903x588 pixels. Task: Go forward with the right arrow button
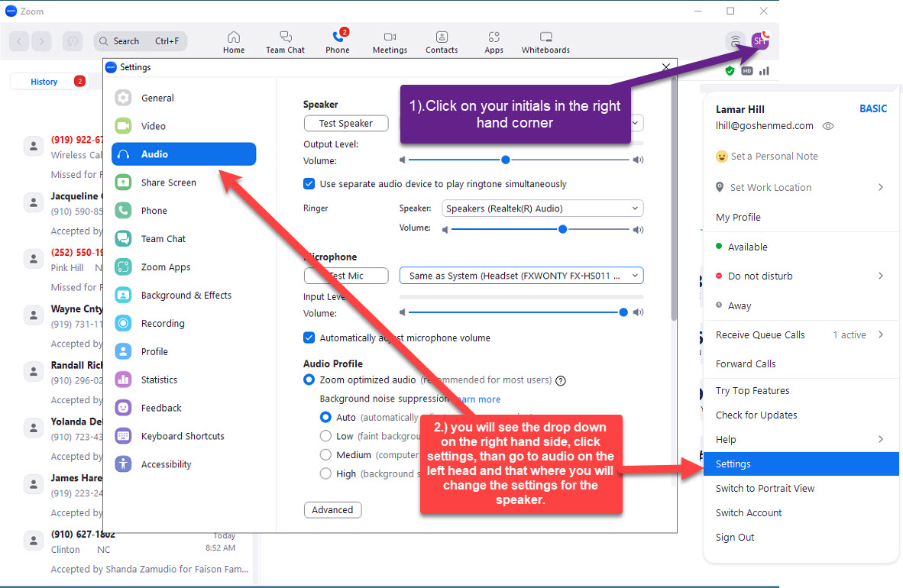coord(41,41)
